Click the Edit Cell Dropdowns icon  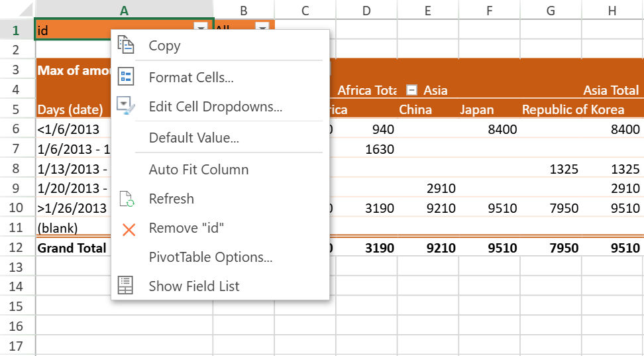126,106
